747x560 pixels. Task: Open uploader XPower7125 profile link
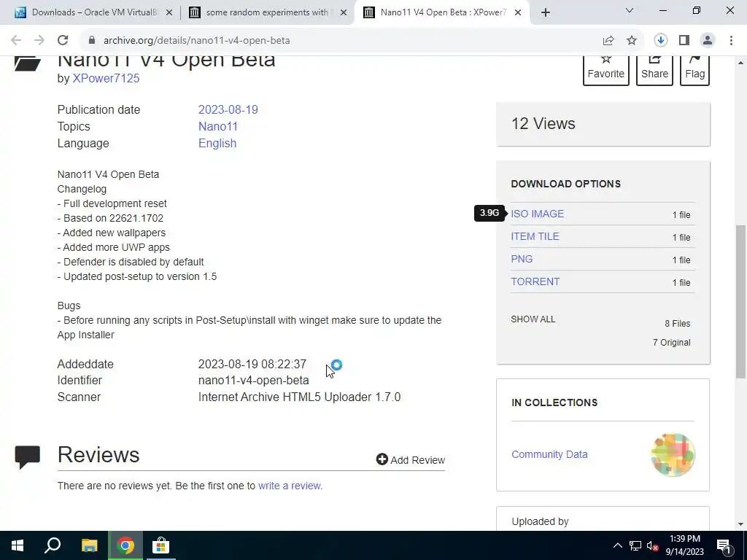106,78
